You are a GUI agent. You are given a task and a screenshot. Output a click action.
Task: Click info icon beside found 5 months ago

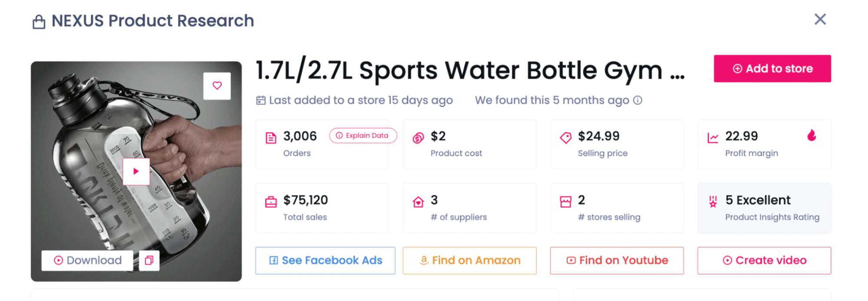pos(637,100)
